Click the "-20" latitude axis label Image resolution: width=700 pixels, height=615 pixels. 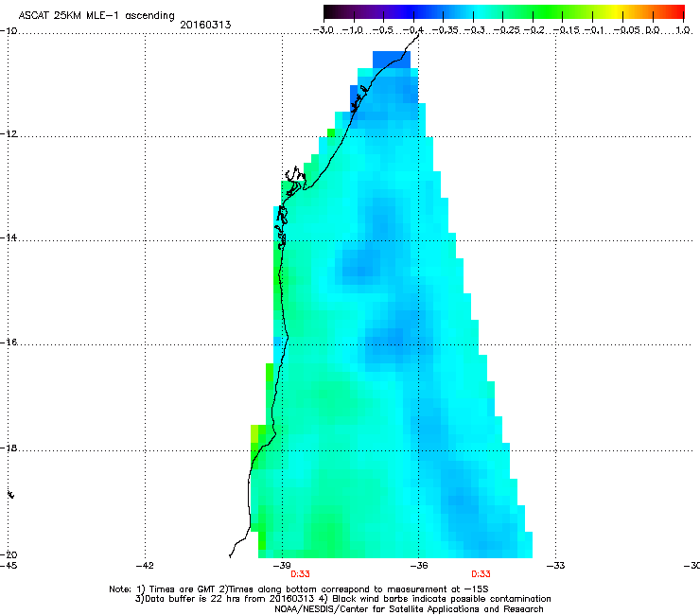tap(9, 554)
